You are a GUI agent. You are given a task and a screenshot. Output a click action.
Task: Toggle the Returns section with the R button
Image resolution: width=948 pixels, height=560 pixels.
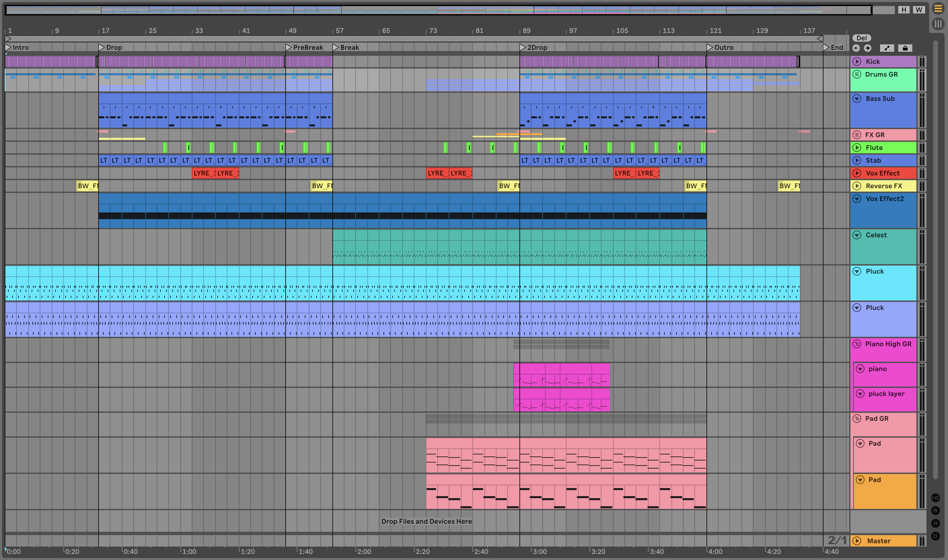point(936,511)
